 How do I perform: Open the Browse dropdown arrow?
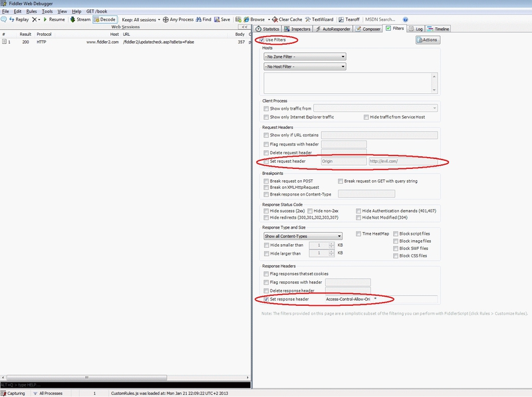tap(269, 20)
